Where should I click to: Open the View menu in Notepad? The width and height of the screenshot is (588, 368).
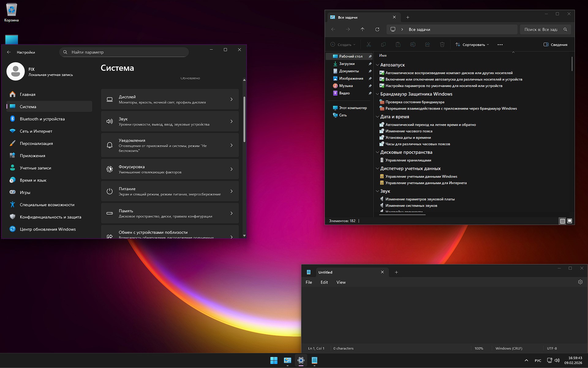pyautogui.click(x=341, y=282)
